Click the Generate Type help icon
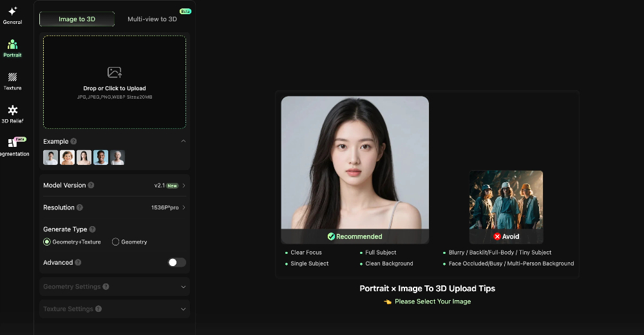The width and height of the screenshot is (644, 335). coord(93,229)
